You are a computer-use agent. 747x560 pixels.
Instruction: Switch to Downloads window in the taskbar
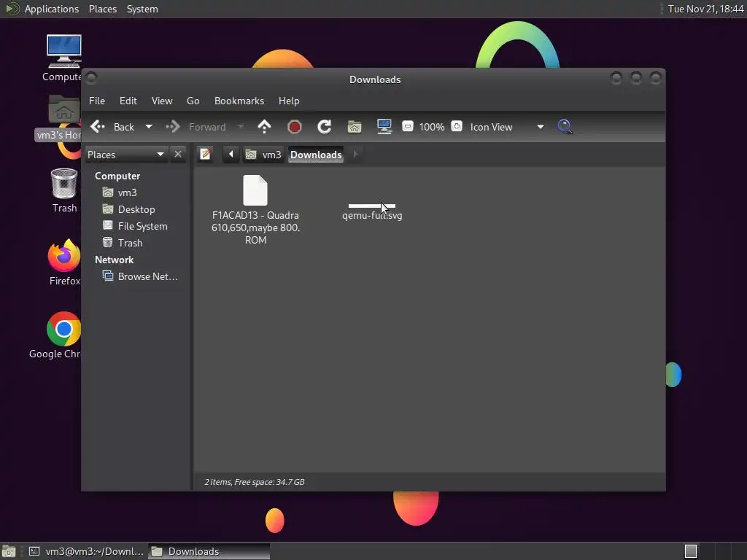[209, 551]
